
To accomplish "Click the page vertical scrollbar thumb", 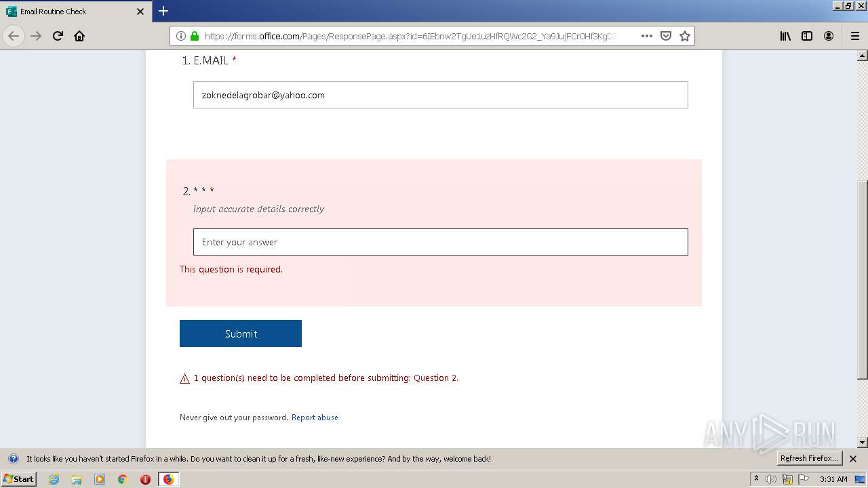I will coord(863,279).
